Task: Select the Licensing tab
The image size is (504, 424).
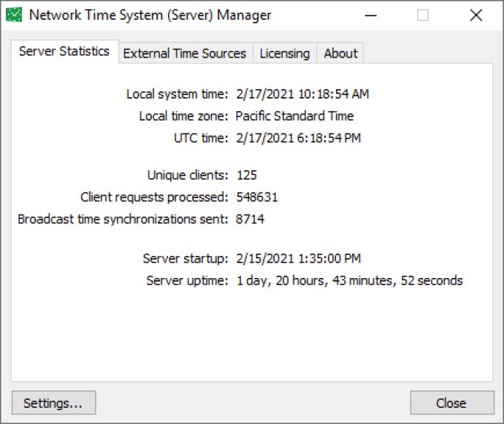Action: pos(285,53)
